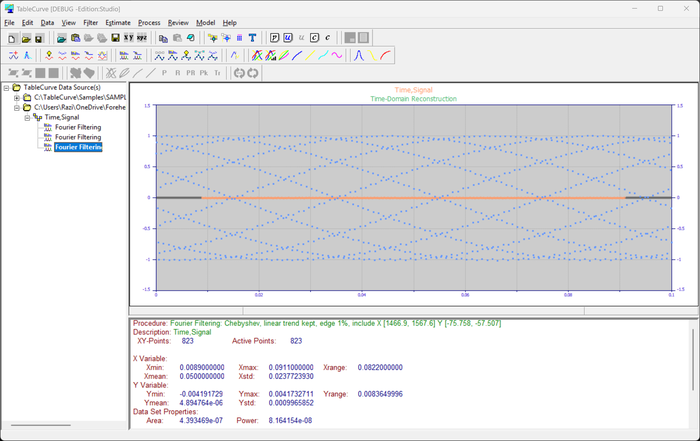Click the Xmin value 0.0089000000

(x=202, y=367)
